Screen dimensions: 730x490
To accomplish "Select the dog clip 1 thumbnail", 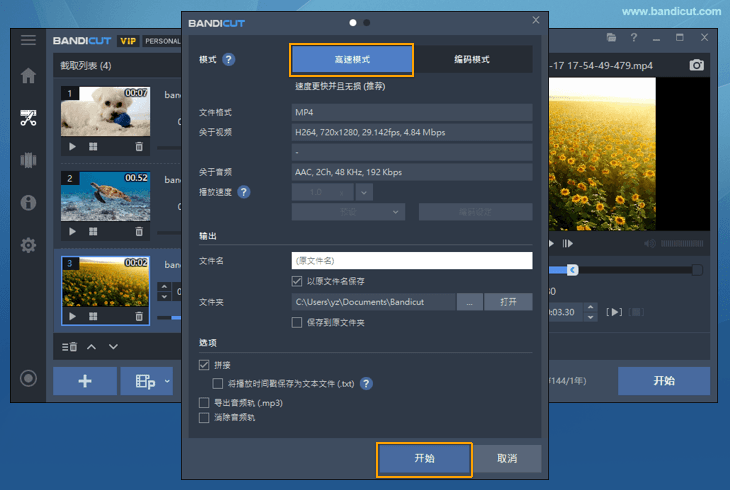I will [x=106, y=111].
